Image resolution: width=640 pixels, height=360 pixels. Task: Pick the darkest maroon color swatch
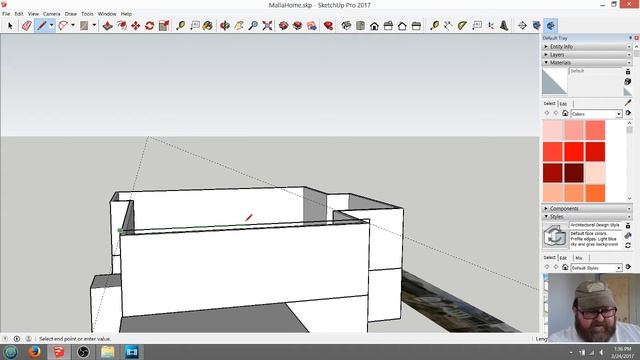click(574, 173)
